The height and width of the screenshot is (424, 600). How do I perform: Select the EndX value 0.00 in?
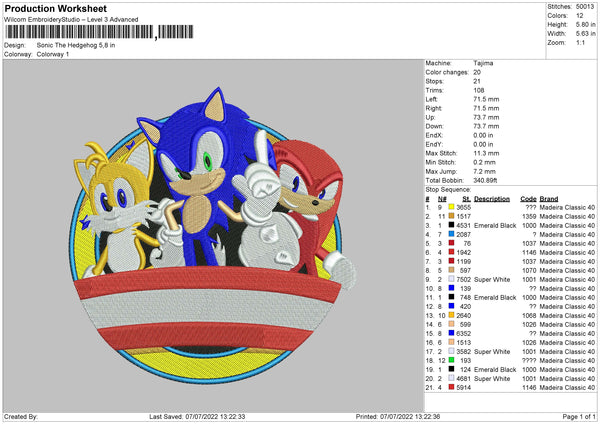pos(483,135)
